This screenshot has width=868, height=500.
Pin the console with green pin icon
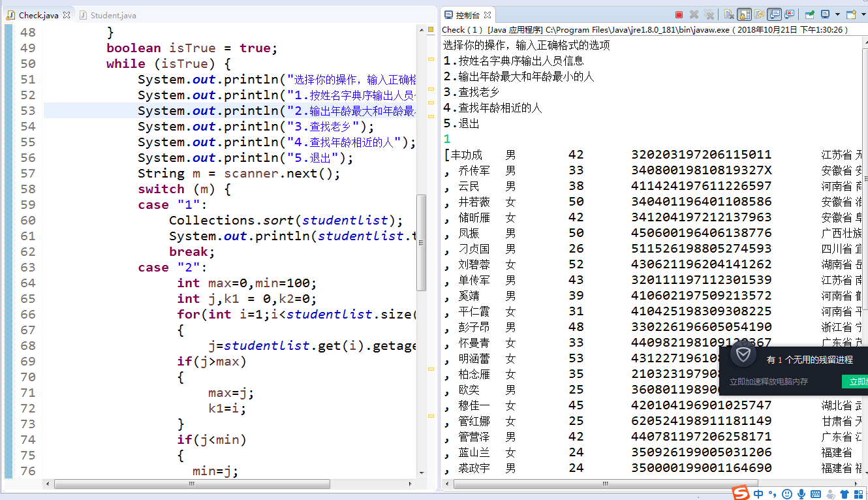coord(809,14)
